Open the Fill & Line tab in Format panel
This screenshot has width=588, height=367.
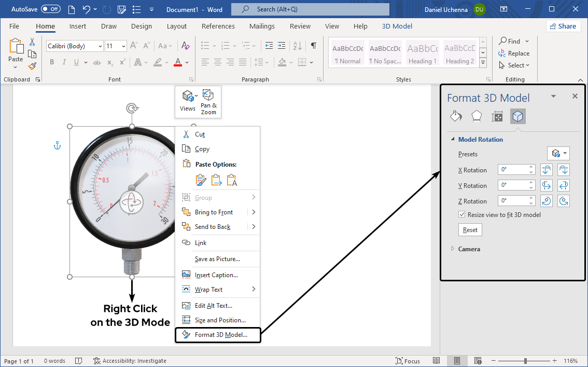point(456,116)
